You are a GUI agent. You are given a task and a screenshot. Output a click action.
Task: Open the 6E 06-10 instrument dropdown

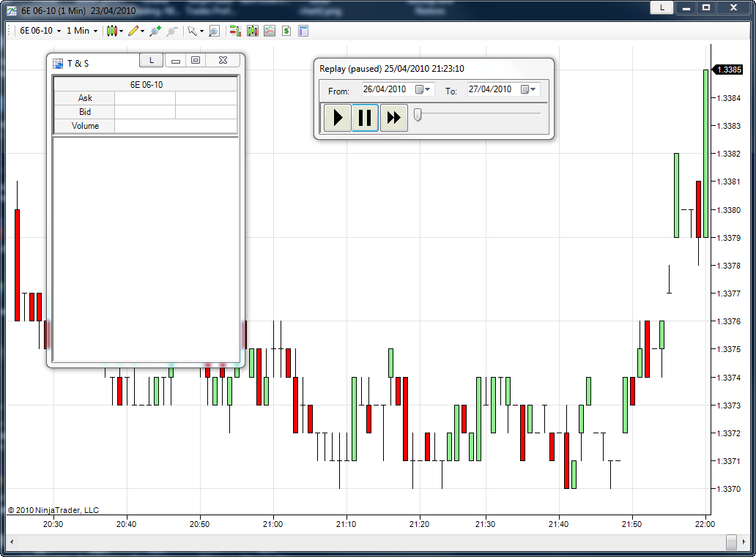(40, 31)
